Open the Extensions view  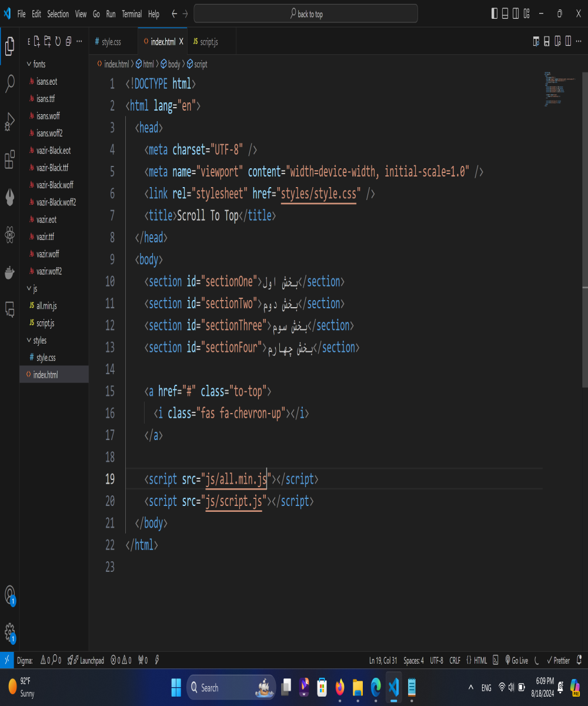point(10,159)
